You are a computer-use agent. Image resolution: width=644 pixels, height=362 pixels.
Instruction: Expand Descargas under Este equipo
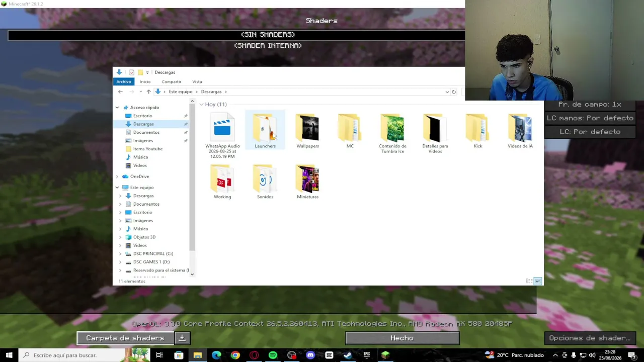(x=120, y=196)
